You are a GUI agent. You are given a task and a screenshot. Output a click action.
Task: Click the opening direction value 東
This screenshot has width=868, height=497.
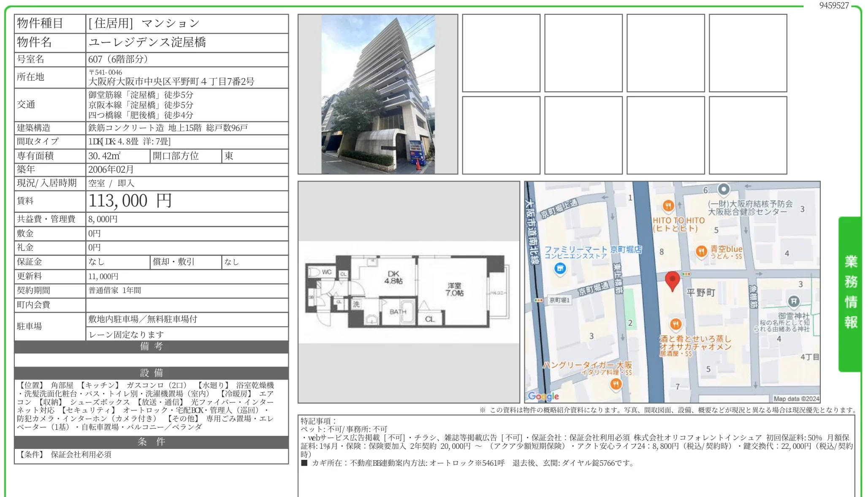click(x=229, y=156)
